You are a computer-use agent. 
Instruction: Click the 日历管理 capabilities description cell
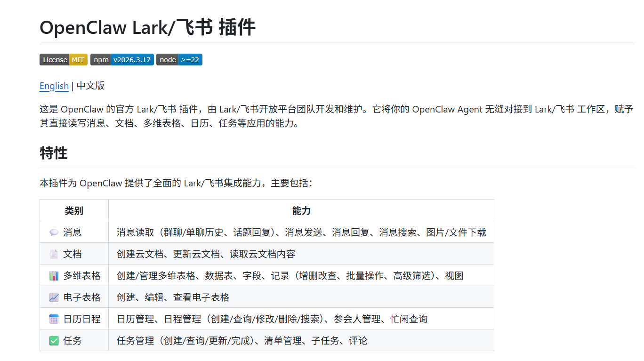272,319
